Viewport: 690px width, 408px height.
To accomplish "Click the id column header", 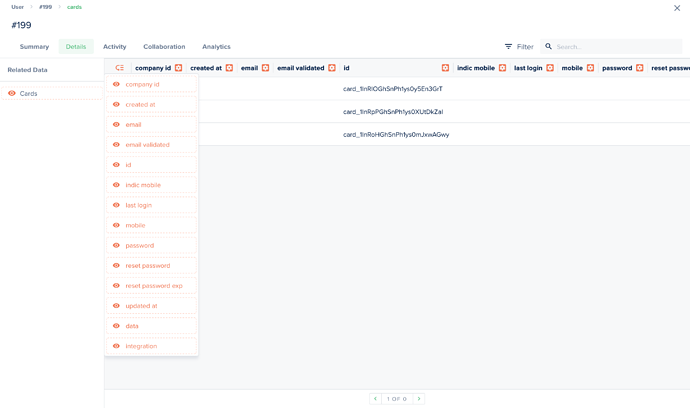I will [x=346, y=68].
